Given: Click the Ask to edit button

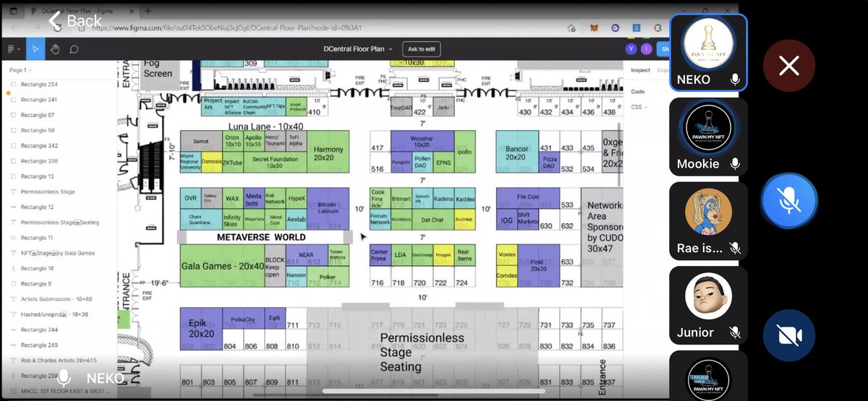Looking at the screenshot, I should click(422, 49).
